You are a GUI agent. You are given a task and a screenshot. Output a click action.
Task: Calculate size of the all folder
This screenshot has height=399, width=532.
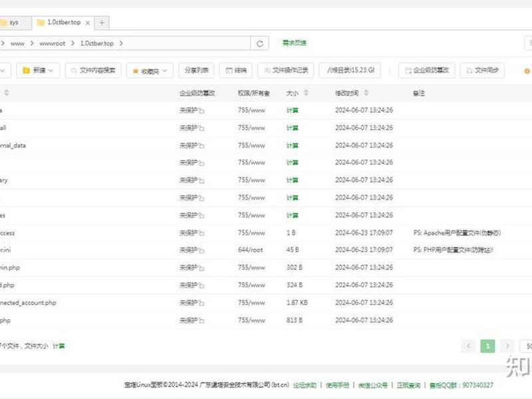292,128
